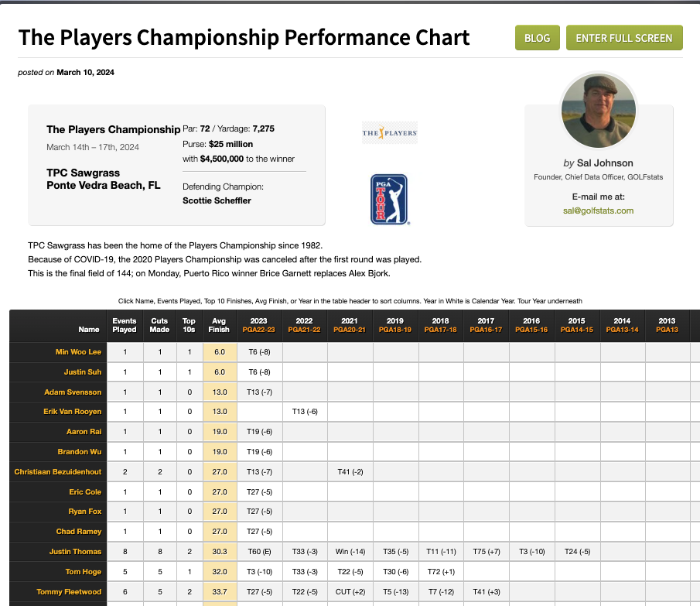Click the March 10, 2024 posted date

85,72
